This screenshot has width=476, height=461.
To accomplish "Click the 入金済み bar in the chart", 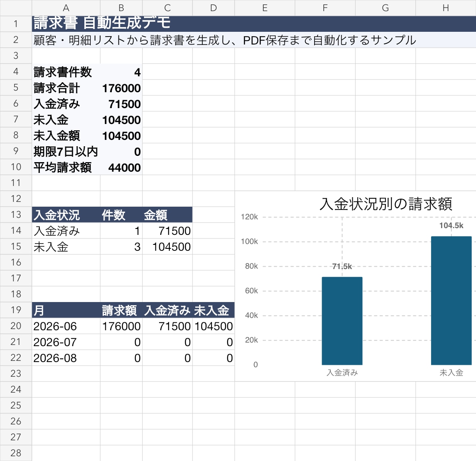I will click(x=342, y=321).
